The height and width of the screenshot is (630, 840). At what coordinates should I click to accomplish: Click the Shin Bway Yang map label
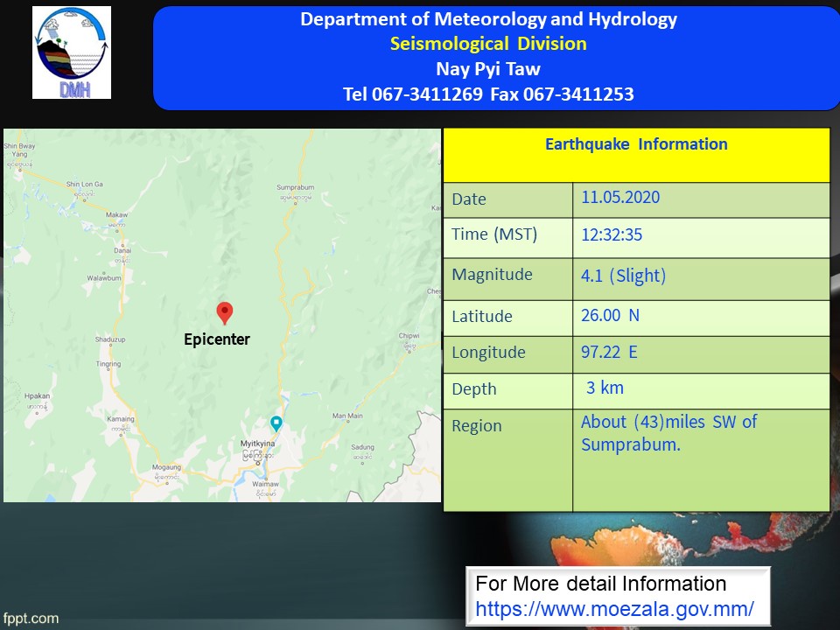click(x=19, y=150)
